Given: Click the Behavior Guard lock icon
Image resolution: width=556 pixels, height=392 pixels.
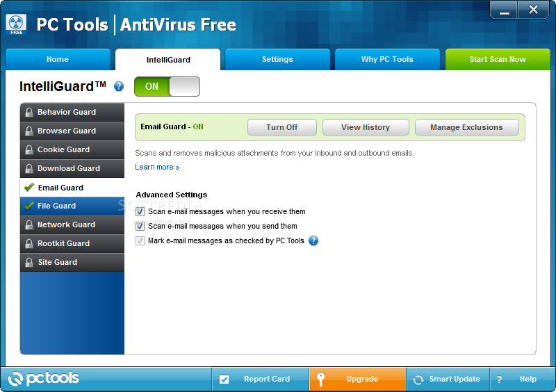Looking at the screenshot, I should click(29, 112).
